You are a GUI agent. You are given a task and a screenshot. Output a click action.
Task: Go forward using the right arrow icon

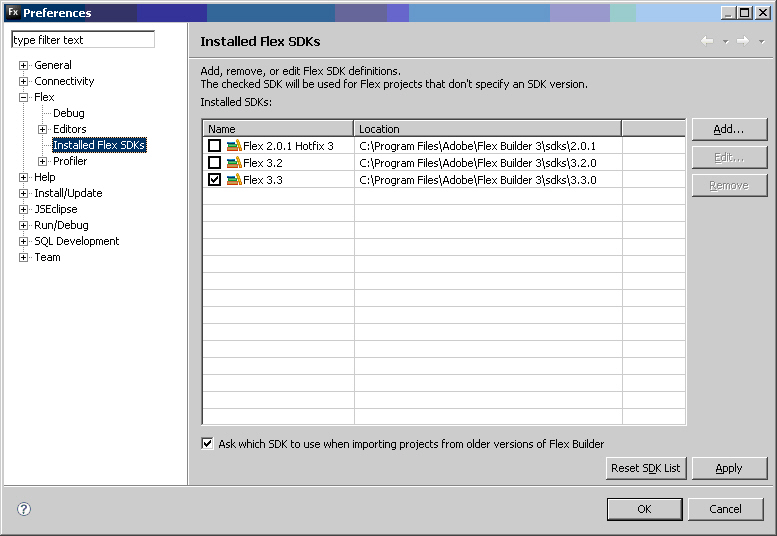(x=743, y=41)
